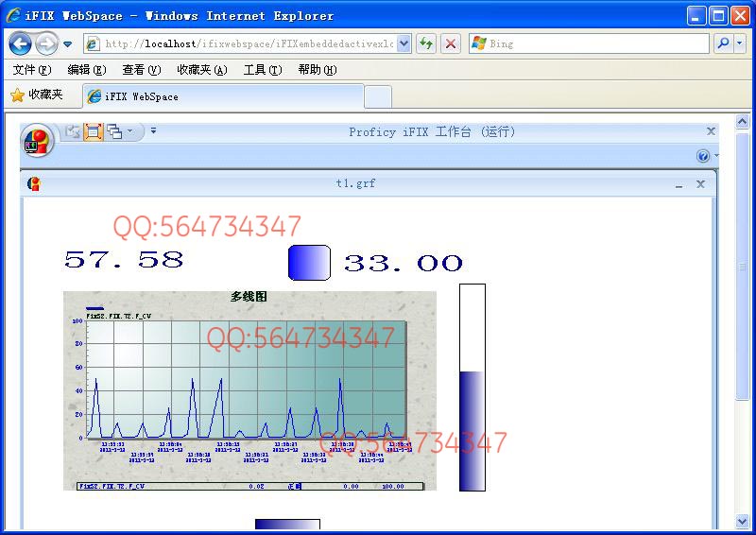
Task: Open the 帮助(H) menu
Action: coord(318,70)
